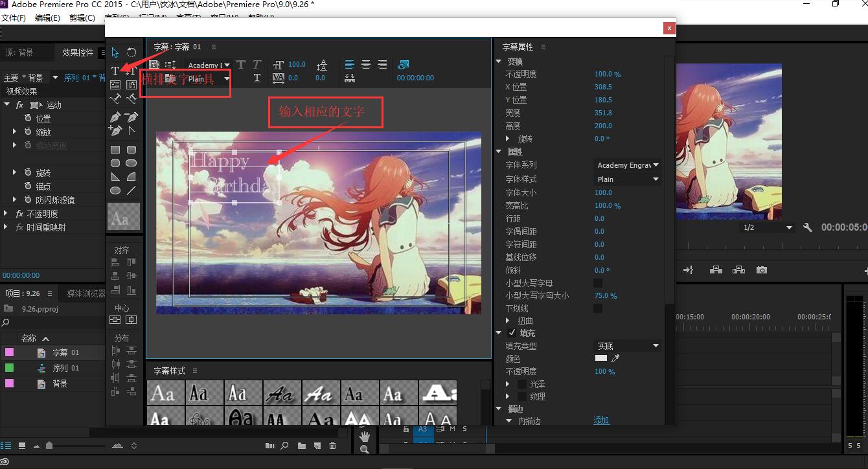Screen dimensions: 868x469
Task: Open the 文件(F) menu
Action: coord(14,18)
